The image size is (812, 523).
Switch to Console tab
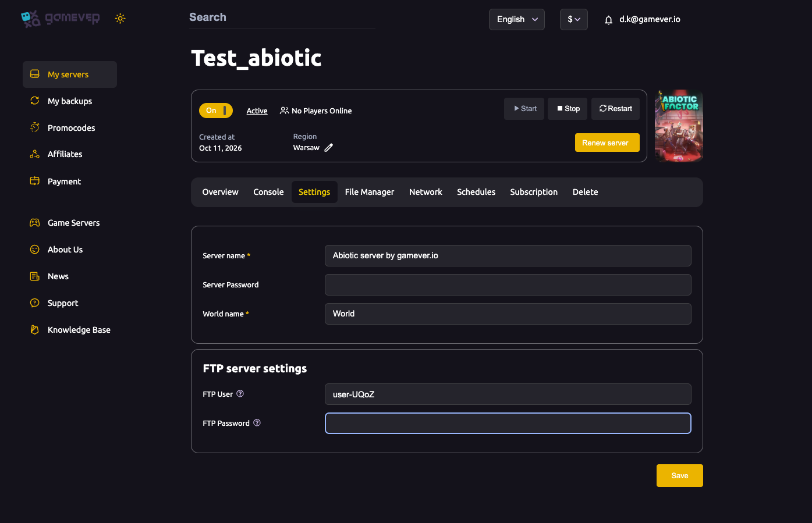pyautogui.click(x=268, y=192)
